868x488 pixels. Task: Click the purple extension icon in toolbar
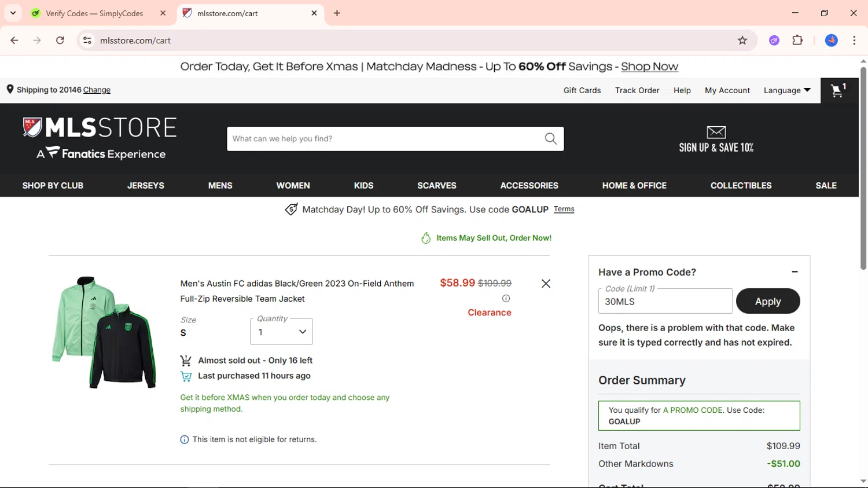coord(774,41)
